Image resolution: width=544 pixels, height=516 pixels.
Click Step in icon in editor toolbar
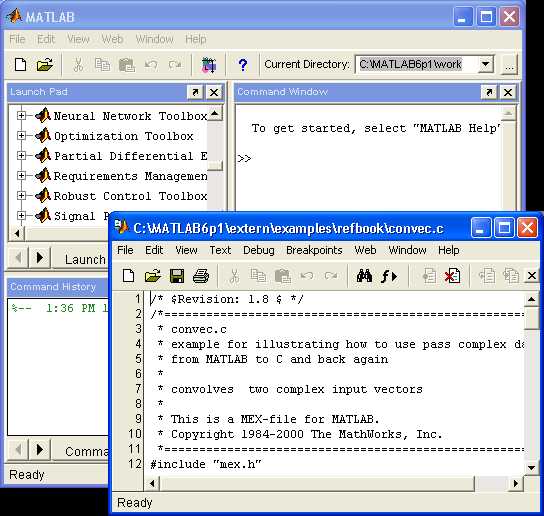pos(511,276)
